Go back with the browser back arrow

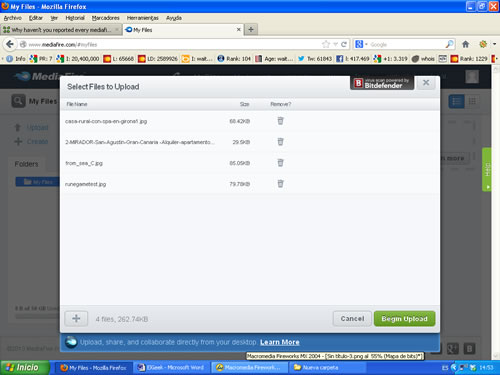pyautogui.click(x=10, y=44)
